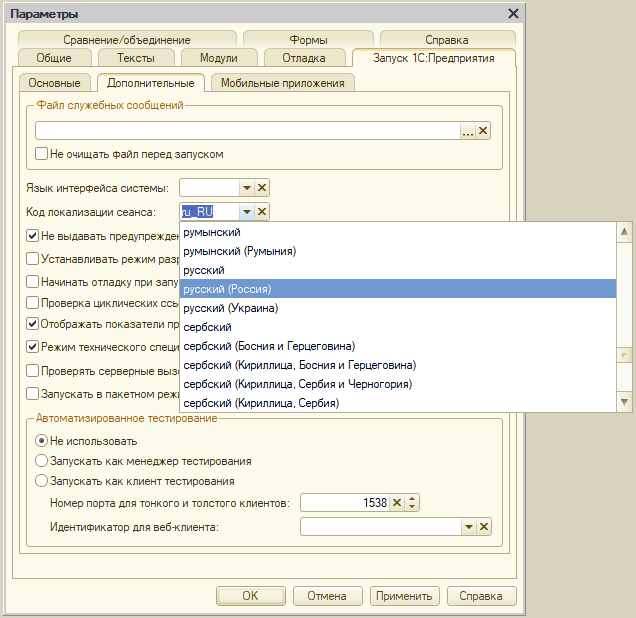Image resolution: width=636 pixels, height=618 pixels.
Task: Open Язык интерфейса системы dropdown arrow
Action: pyautogui.click(x=247, y=188)
